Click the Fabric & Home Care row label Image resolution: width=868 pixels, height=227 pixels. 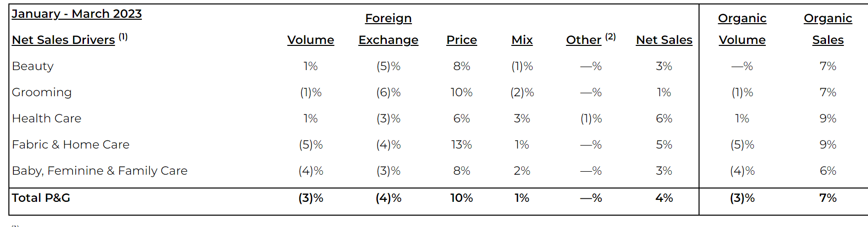point(71,145)
